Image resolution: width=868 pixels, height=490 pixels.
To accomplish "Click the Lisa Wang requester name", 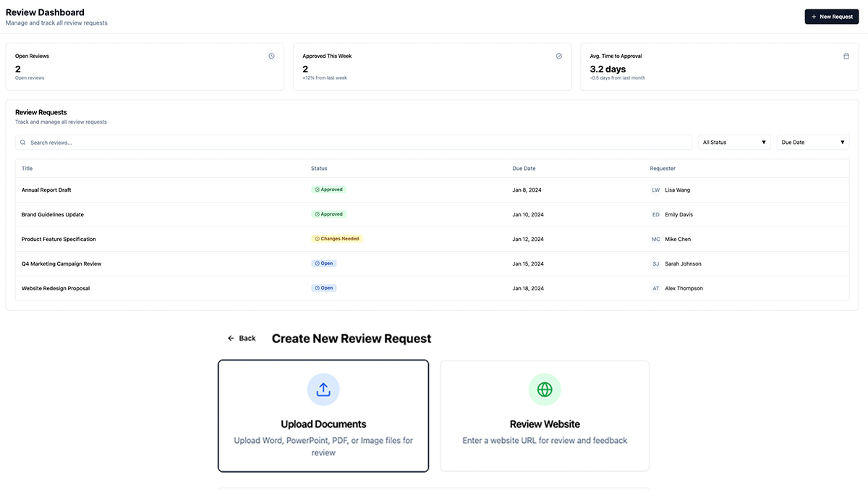I will click(x=678, y=190).
